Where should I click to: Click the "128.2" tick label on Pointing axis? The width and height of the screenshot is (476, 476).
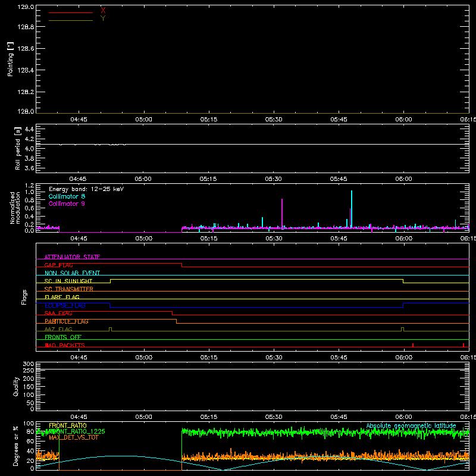tap(26, 92)
